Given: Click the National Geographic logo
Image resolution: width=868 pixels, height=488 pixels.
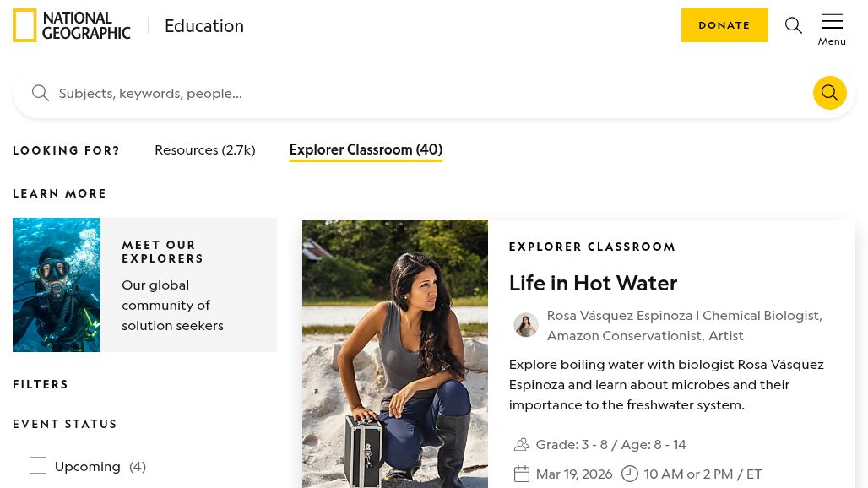Looking at the screenshot, I should pos(72,25).
